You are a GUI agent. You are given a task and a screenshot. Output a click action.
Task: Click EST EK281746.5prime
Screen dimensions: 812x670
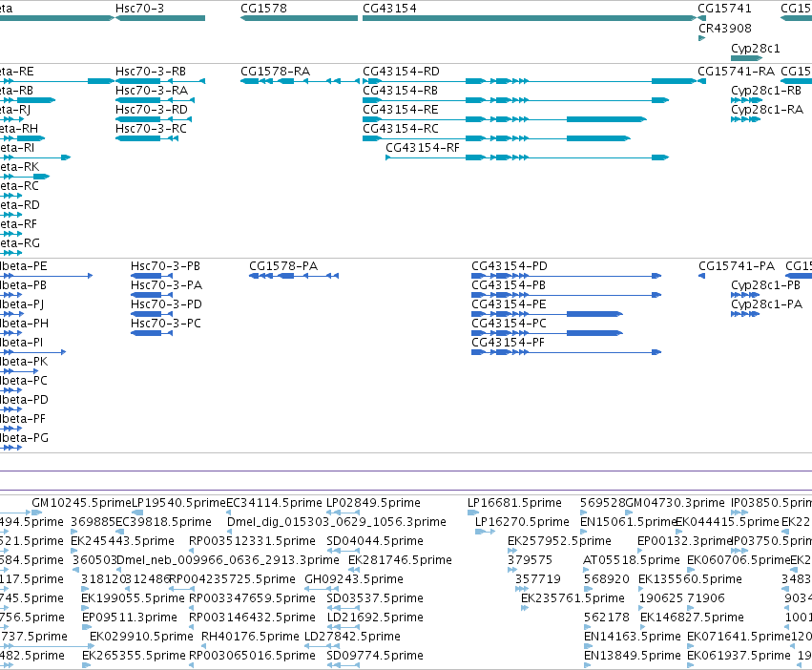[354, 570]
